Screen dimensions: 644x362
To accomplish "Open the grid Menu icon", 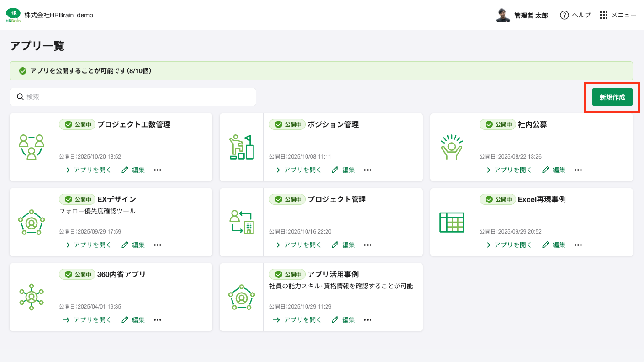I will click(x=604, y=15).
